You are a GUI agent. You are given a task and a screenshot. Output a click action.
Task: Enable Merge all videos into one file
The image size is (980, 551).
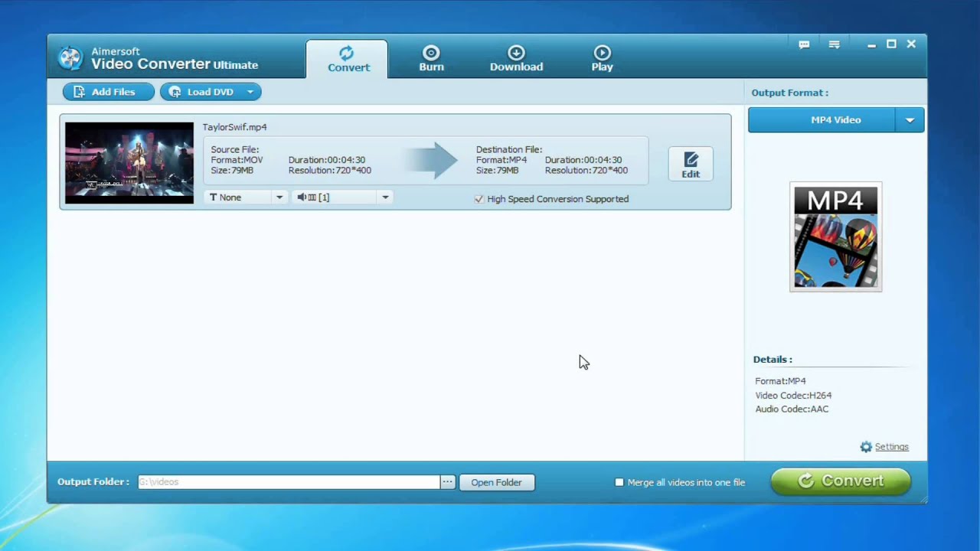tap(619, 482)
